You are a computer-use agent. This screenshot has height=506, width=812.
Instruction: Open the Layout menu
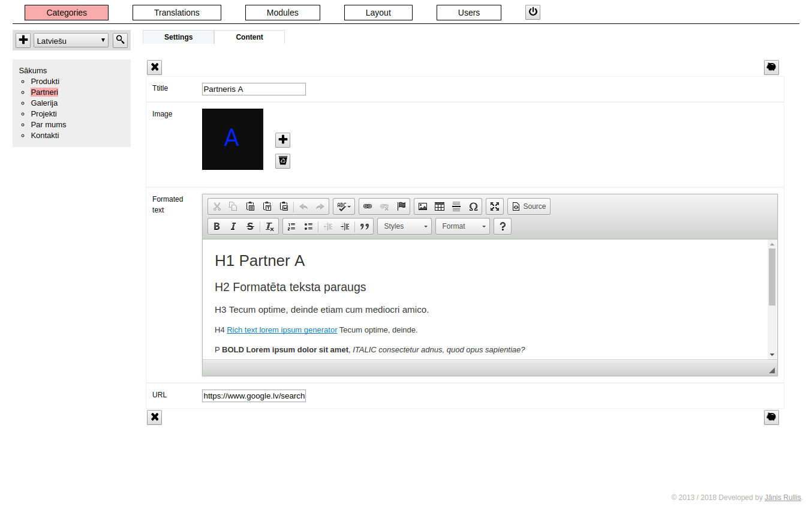(x=378, y=13)
